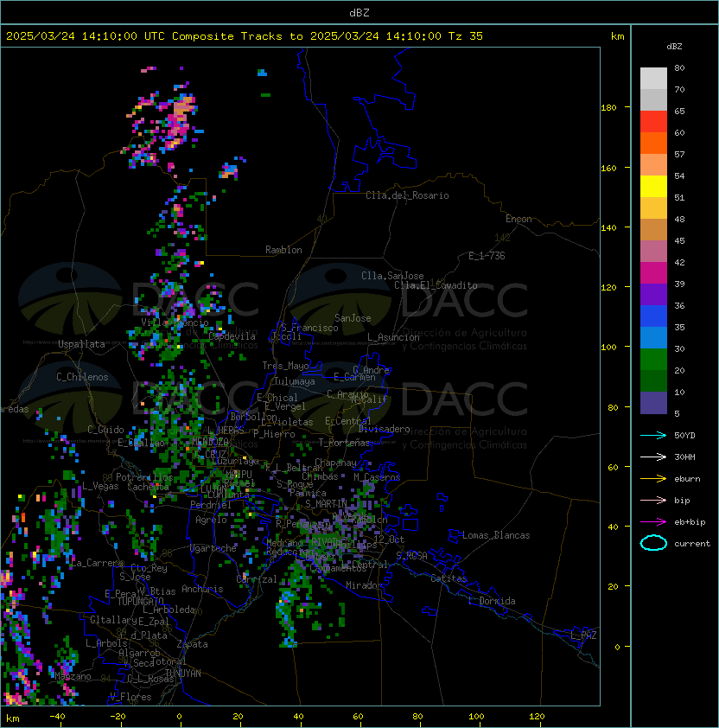Click the 180 km vertical axis tick
Image resolution: width=719 pixels, height=728 pixels.
point(608,108)
